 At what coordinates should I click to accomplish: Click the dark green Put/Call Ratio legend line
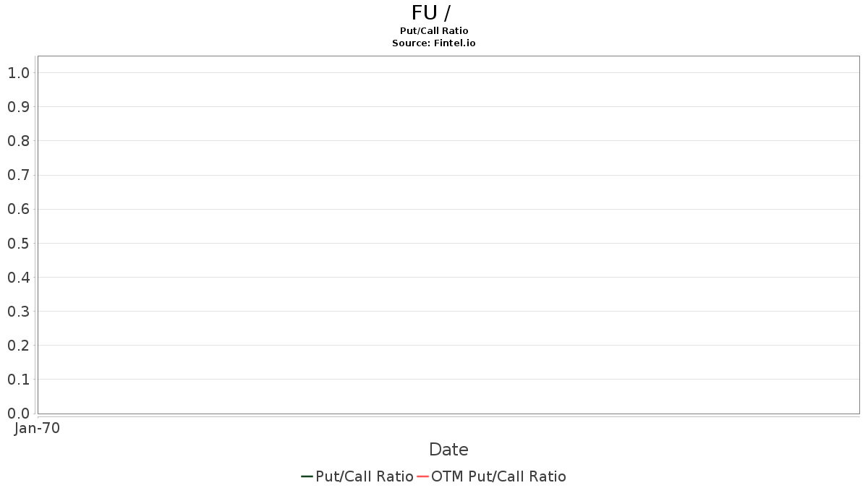307,476
